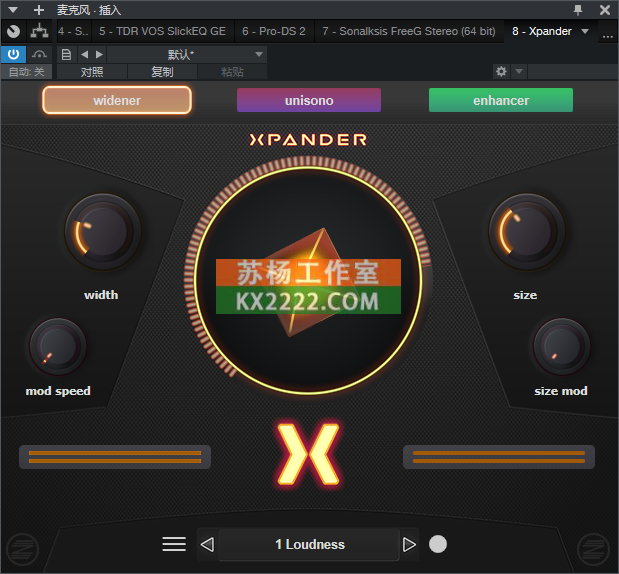Viewport: 619px width, 574px height.
Task: Click the bottom-right manufacturer logo
Action: click(x=593, y=549)
